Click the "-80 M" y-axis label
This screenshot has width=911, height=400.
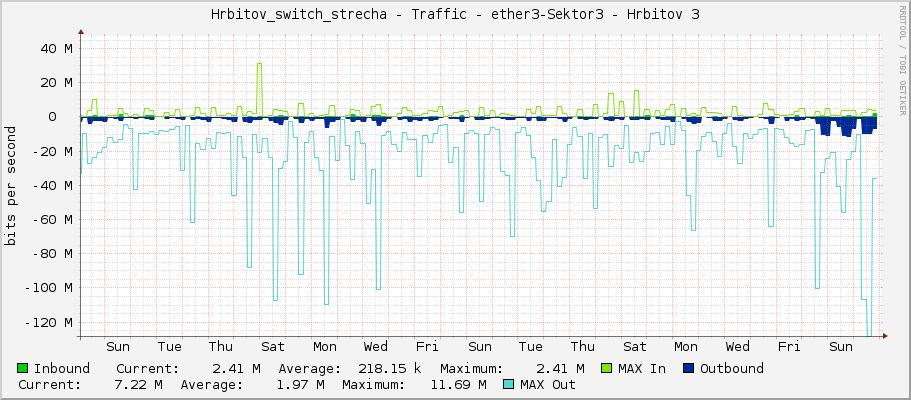coord(53,253)
